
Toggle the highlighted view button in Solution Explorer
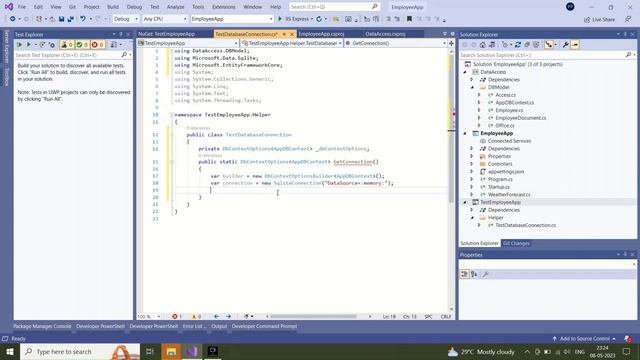(x=549, y=44)
